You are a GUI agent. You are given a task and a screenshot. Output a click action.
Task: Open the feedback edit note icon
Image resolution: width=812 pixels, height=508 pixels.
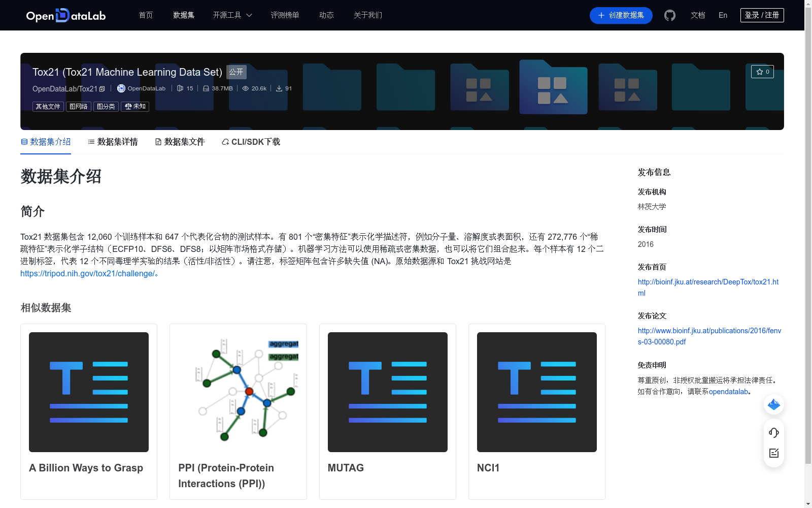[x=774, y=453]
